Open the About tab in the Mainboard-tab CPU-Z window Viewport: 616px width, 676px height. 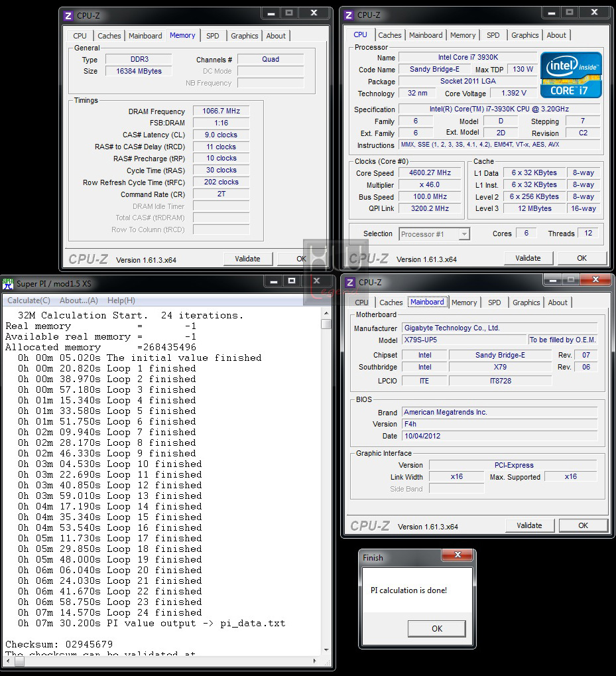[x=558, y=303]
